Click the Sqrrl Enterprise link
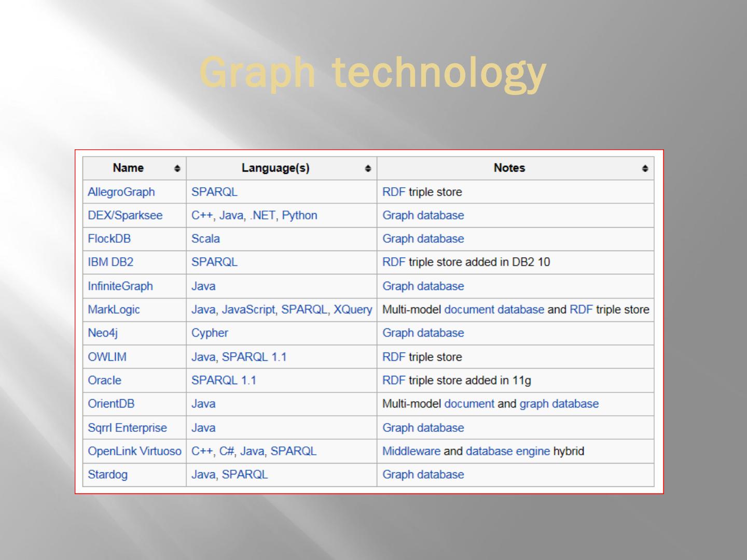 click(x=127, y=428)
